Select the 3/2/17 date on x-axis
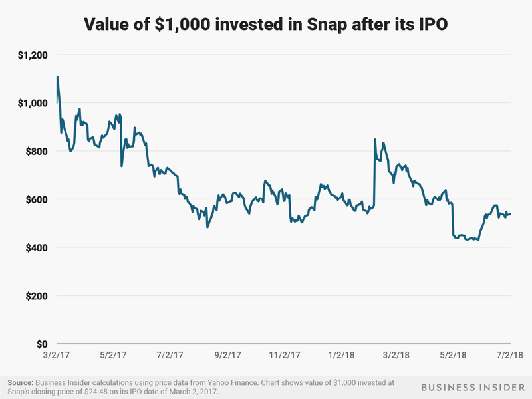This screenshot has width=532, height=399. pyautogui.click(x=57, y=355)
